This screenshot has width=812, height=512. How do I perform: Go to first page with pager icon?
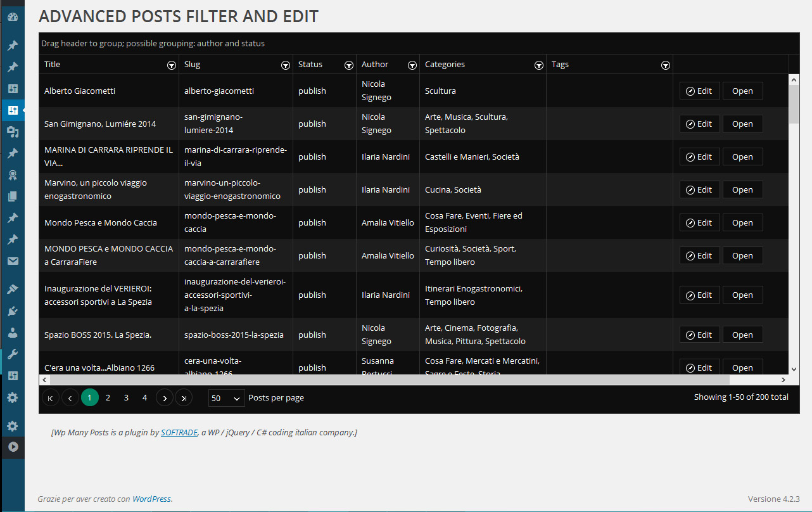(x=51, y=398)
